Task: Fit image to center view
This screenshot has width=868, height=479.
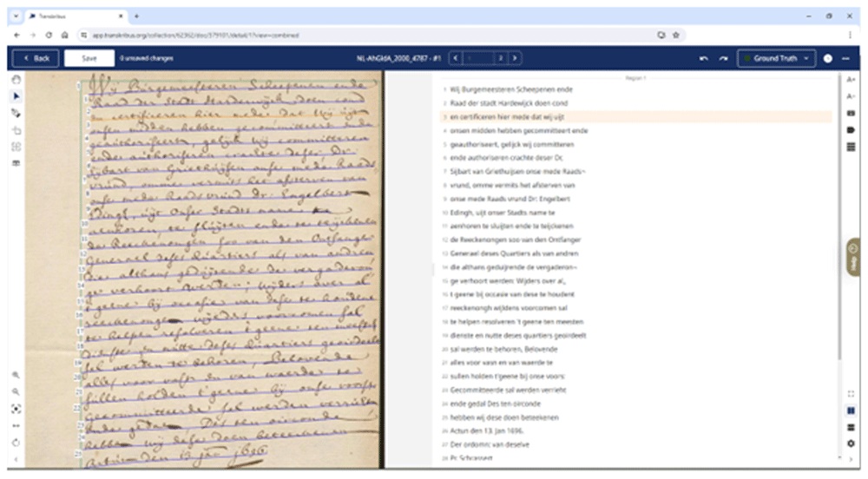Action: [x=16, y=409]
